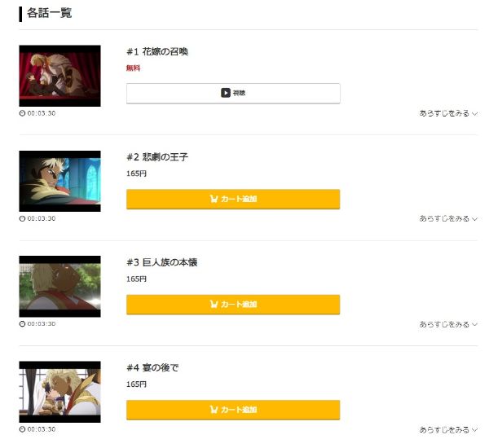Add #2 悲劇の王子 to cart

click(233, 199)
